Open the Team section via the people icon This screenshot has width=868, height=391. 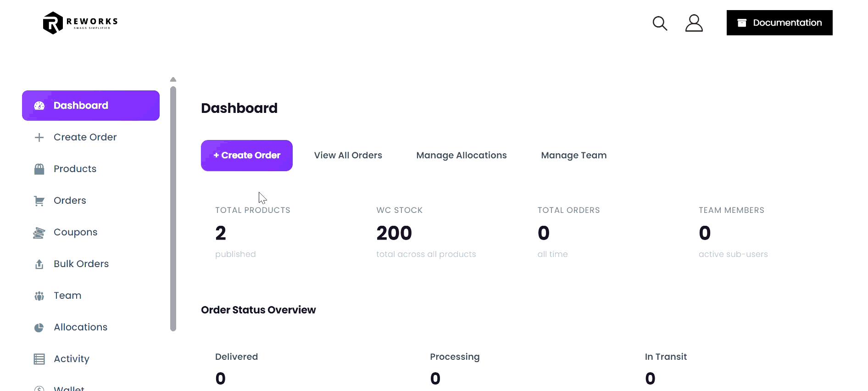39,295
